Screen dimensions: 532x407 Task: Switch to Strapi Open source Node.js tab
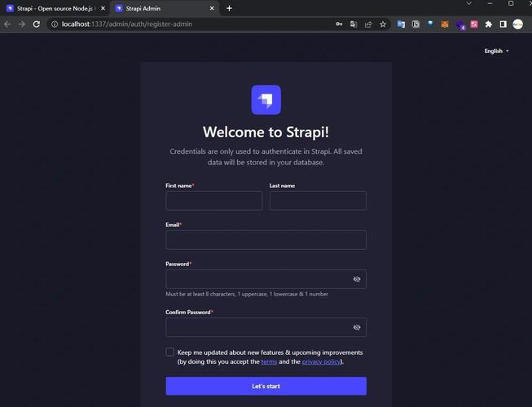pyautogui.click(x=55, y=8)
